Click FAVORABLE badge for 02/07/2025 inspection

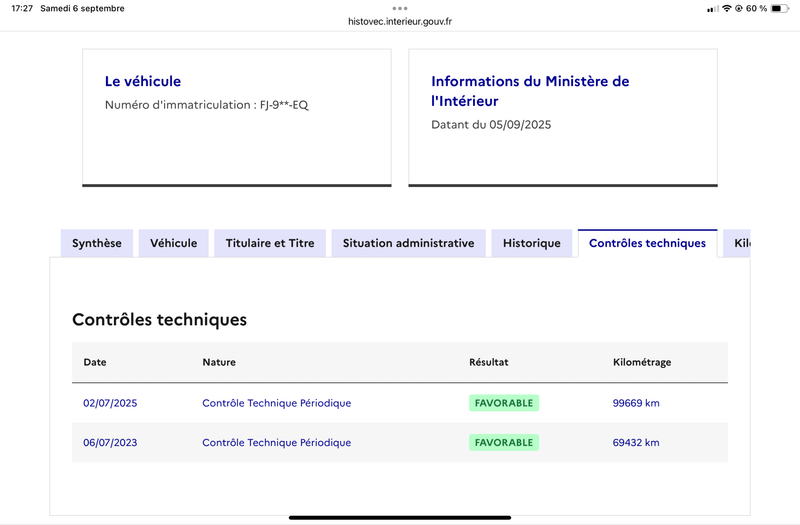point(504,403)
